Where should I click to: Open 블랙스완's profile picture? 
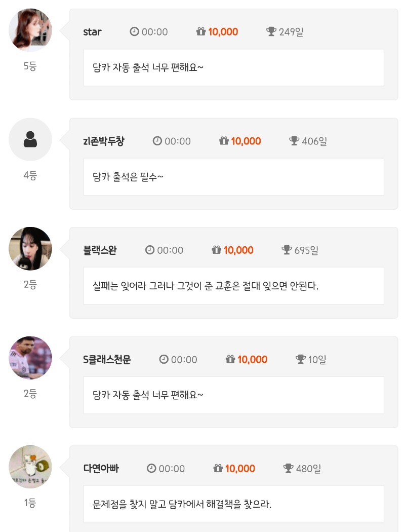point(30,248)
